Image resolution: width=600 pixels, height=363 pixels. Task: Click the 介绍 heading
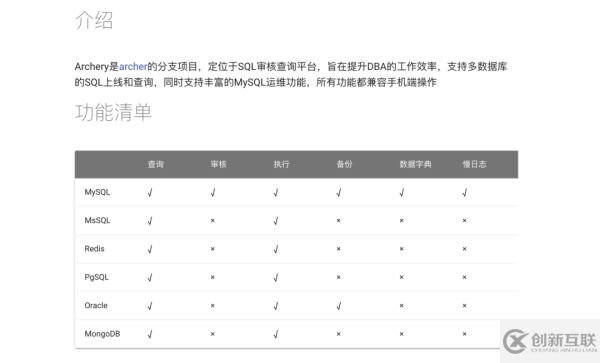click(94, 20)
